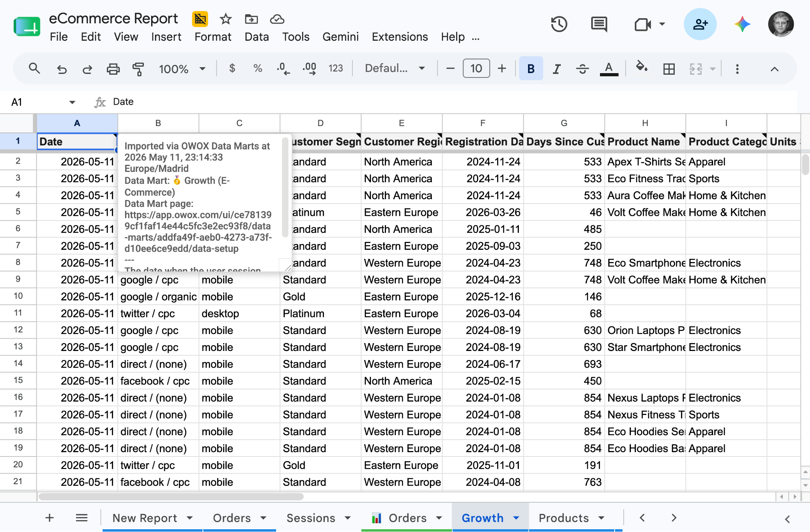Undo the last action
The width and height of the screenshot is (810, 532).
coord(61,69)
